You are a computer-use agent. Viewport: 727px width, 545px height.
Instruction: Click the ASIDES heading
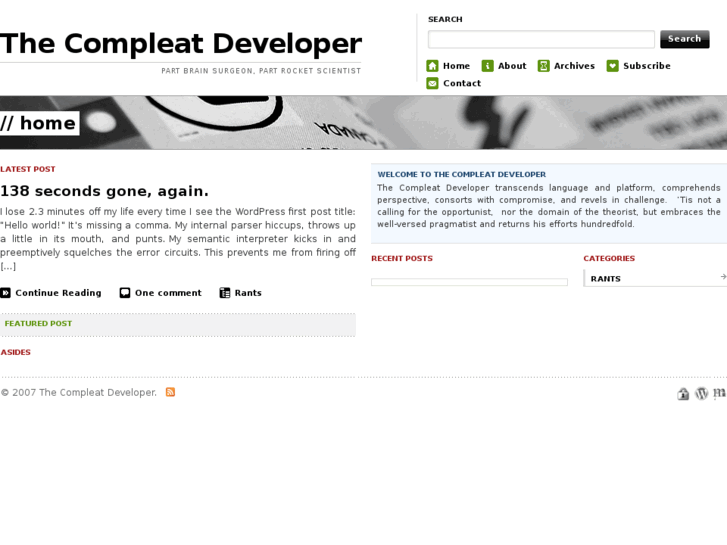pos(15,353)
